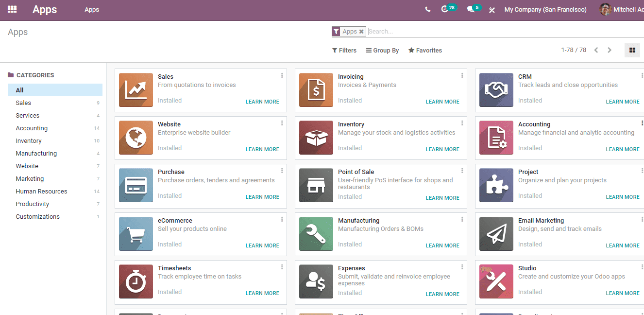The height and width of the screenshot is (315, 644).
Task: Open the Filters dropdown
Action: pos(344,51)
